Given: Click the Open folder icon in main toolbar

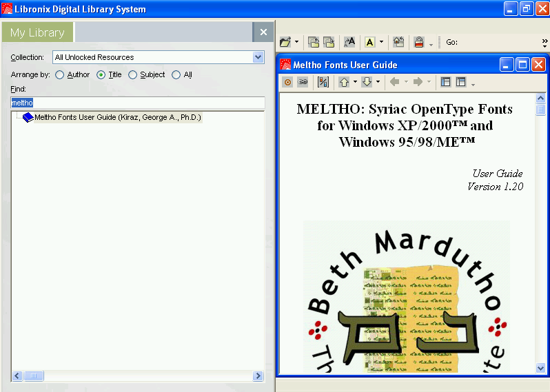Looking at the screenshot, I should click(285, 42).
